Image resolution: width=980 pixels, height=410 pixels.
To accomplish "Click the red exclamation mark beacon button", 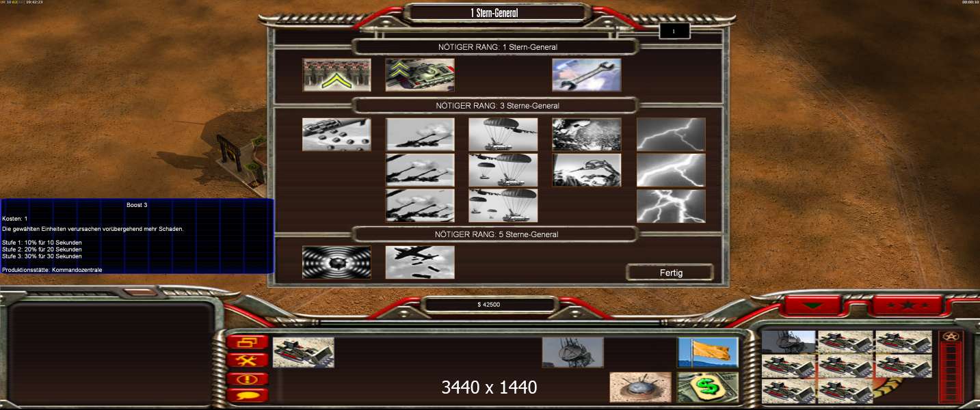I will [248, 378].
